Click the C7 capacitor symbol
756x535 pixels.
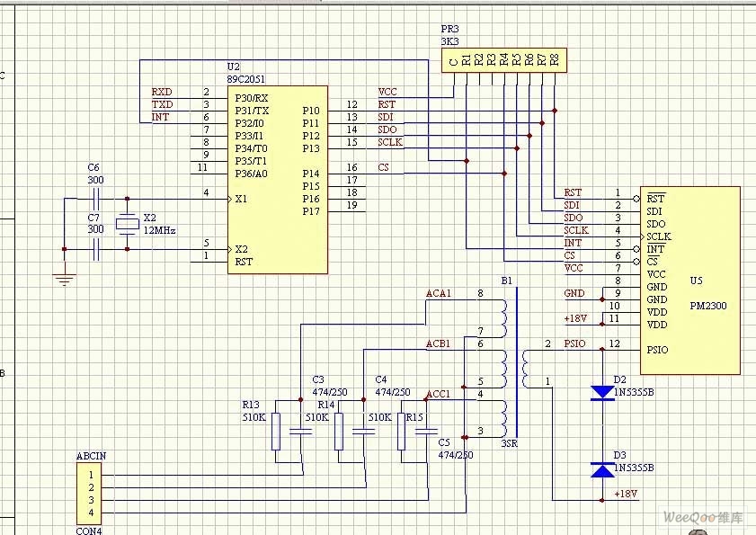pyautogui.click(x=93, y=249)
